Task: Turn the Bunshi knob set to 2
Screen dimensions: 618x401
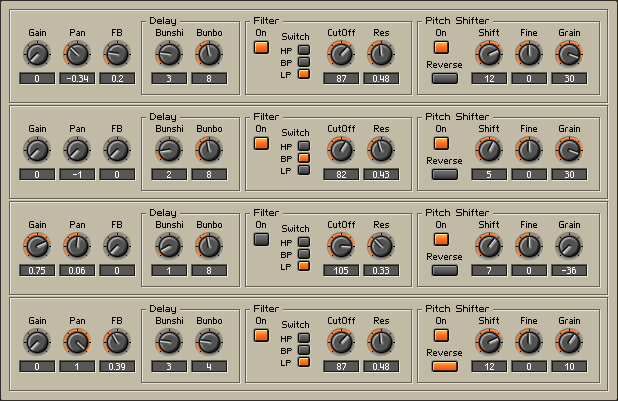Action: click(x=169, y=150)
